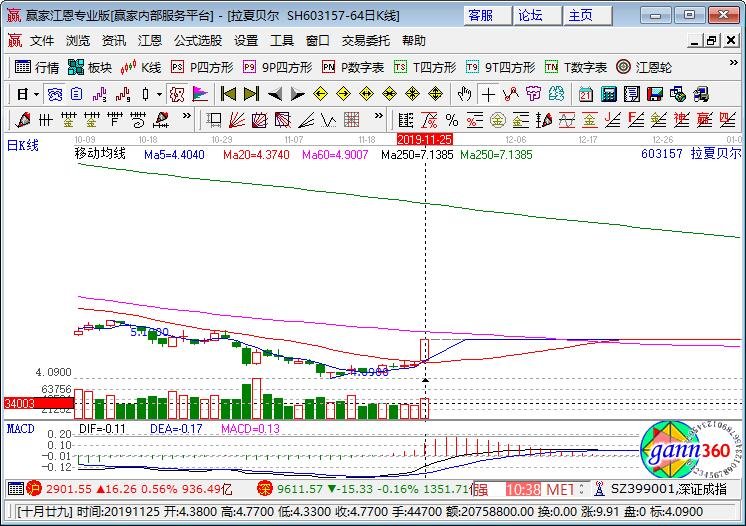The image size is (746, 526).
Task: Toggle the 权 adjusted price icon
Action: 177,94
